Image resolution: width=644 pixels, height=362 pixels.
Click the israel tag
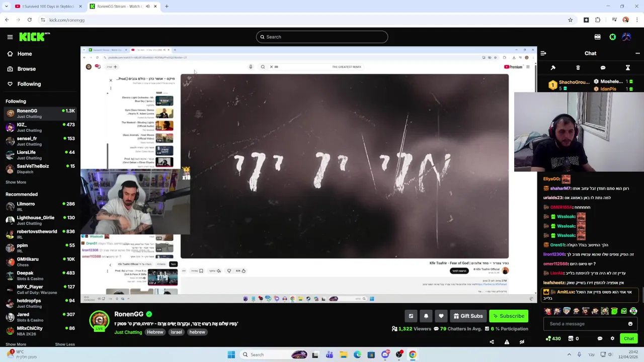point(176,332)
